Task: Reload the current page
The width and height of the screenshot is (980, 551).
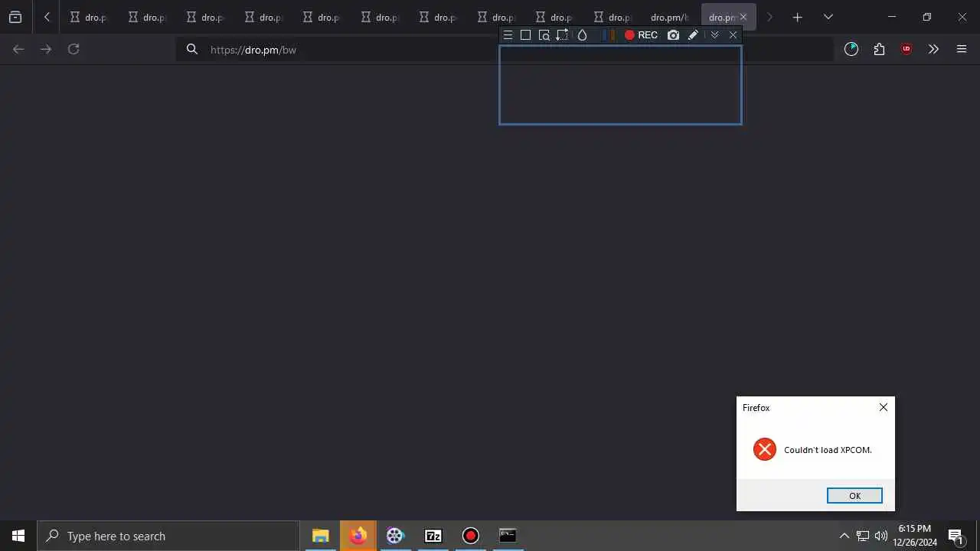Action: coord(73,49)
